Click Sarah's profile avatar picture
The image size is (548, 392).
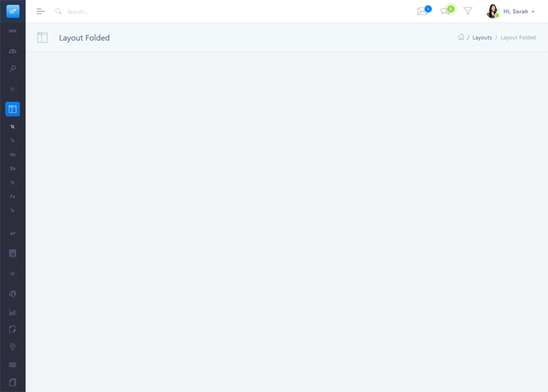coord(492,11)
